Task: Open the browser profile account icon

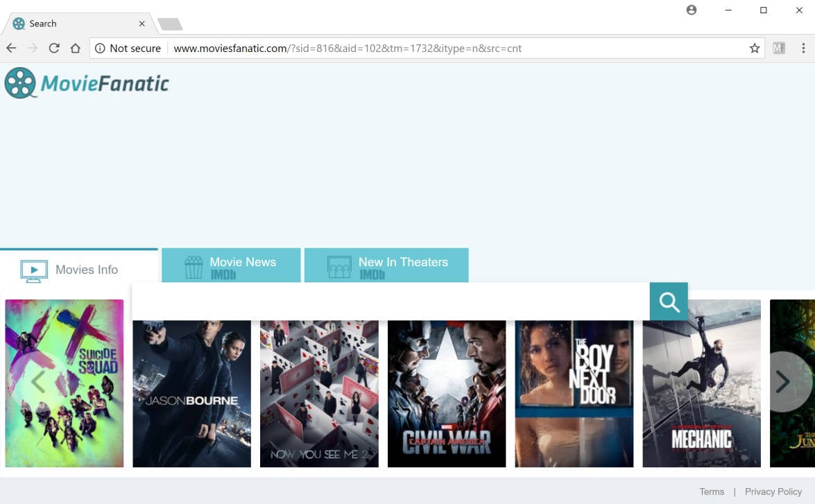Action: [691, 10]
